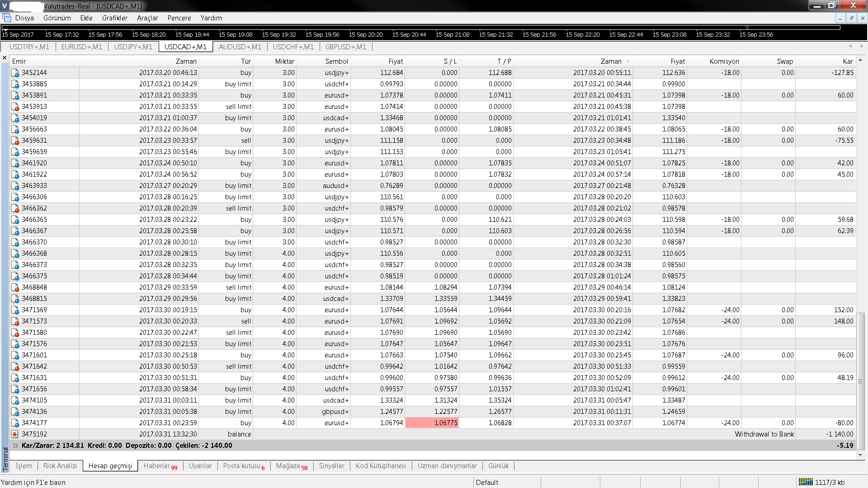Switch to the GBPUSD+,M1 chart tab
This screenshot has width=868, height=488.
[346, 47]
